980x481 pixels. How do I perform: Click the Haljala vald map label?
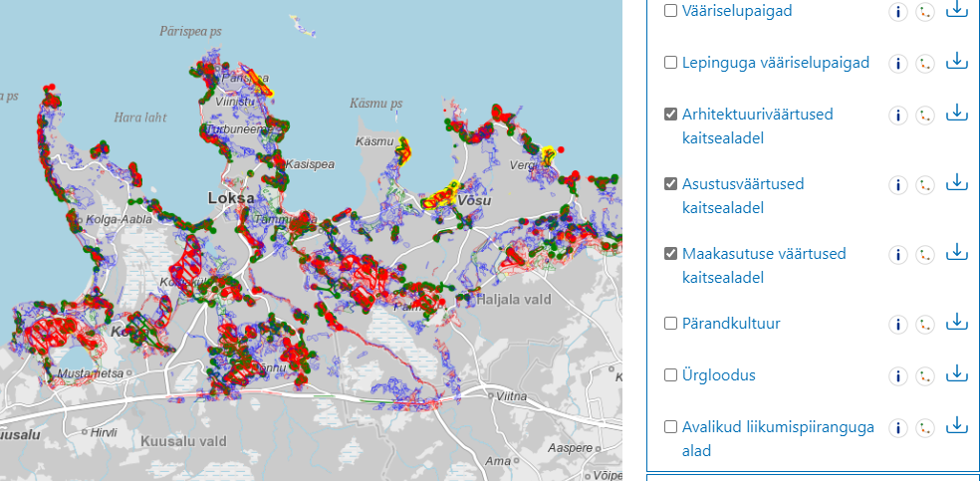click(514, 300)
